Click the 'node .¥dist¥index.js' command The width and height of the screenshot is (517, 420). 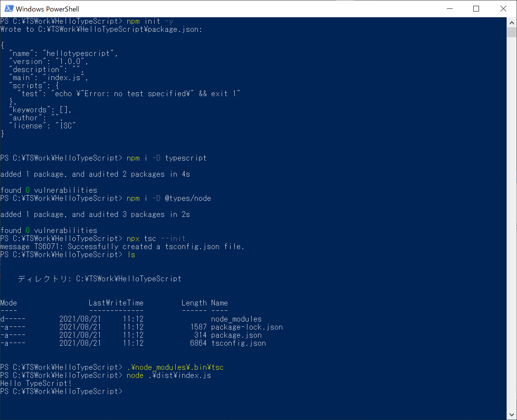coord(169,376)
